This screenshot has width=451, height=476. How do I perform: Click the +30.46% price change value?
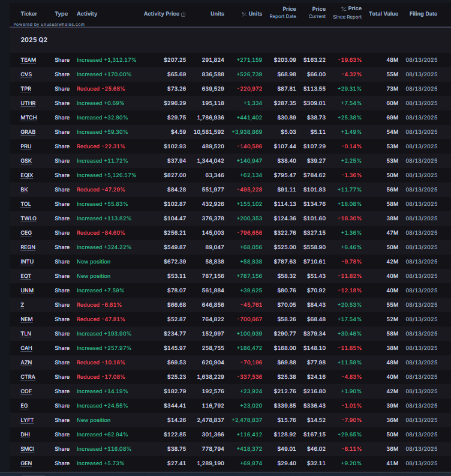[x=350, y=334]
